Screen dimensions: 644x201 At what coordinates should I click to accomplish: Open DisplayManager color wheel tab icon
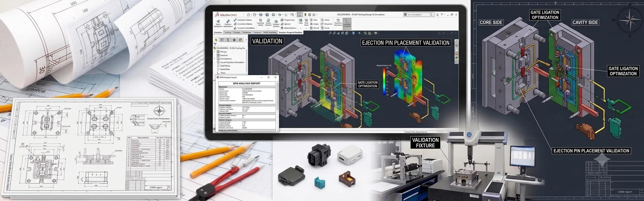tap(240, 40)
